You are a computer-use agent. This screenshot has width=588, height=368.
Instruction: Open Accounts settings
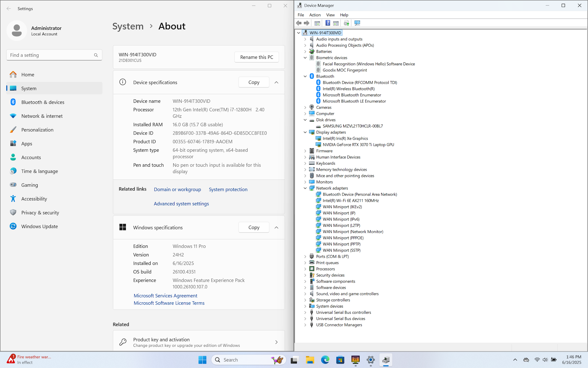(x=54, y=157)
